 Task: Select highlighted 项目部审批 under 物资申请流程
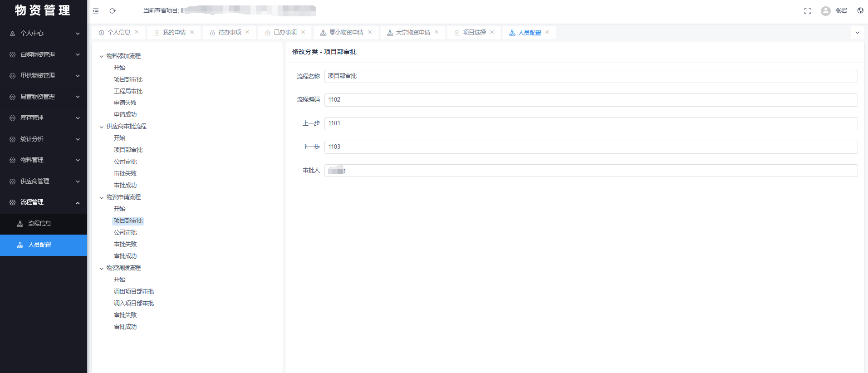click(128, 221)
